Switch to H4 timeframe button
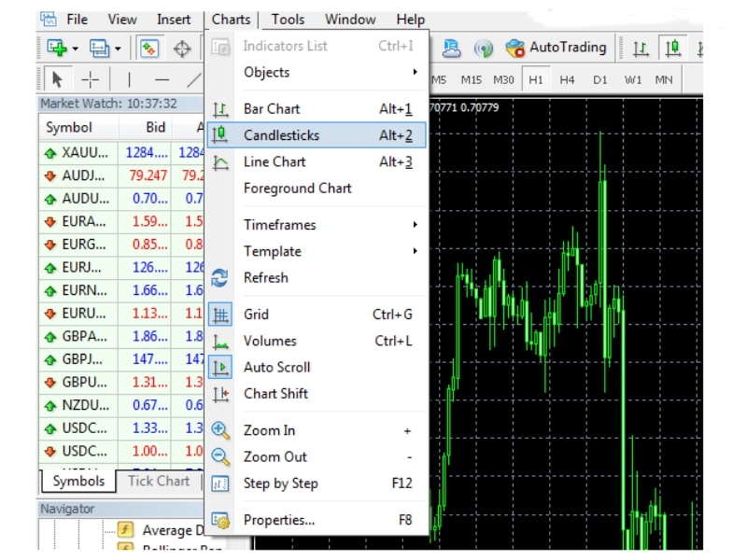This screenshot has width=747, height=560. [567, 79]
